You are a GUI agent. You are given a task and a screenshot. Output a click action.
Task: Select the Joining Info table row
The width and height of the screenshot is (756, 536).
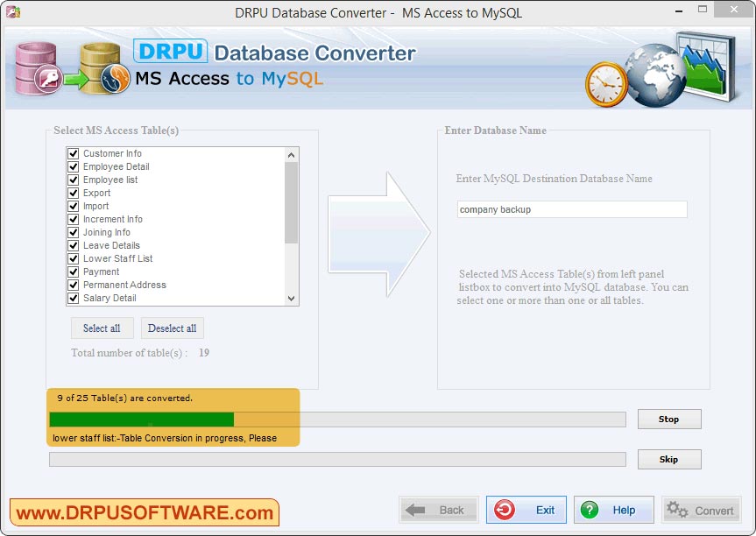pos(105,232)
